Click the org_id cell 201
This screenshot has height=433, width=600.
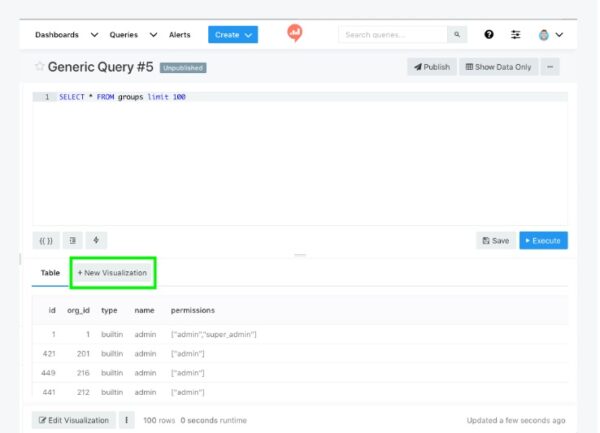[83, 353]
